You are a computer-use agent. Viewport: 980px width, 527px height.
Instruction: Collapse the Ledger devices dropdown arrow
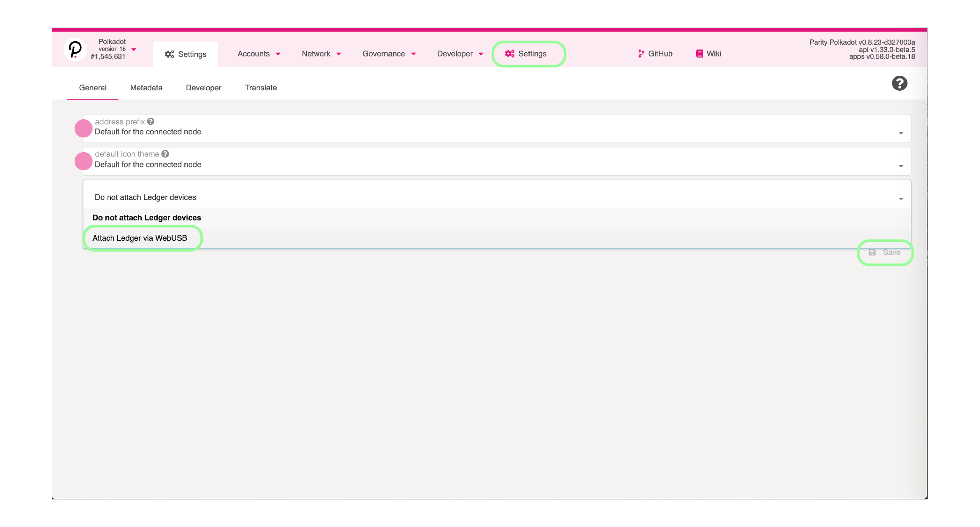[x=901, y=199]
